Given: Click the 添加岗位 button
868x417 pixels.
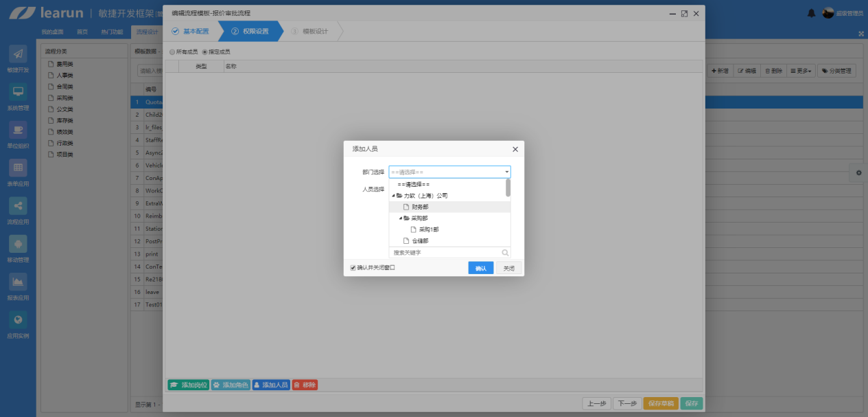Looking at the screenshot, I should click(x=188, y=385).
